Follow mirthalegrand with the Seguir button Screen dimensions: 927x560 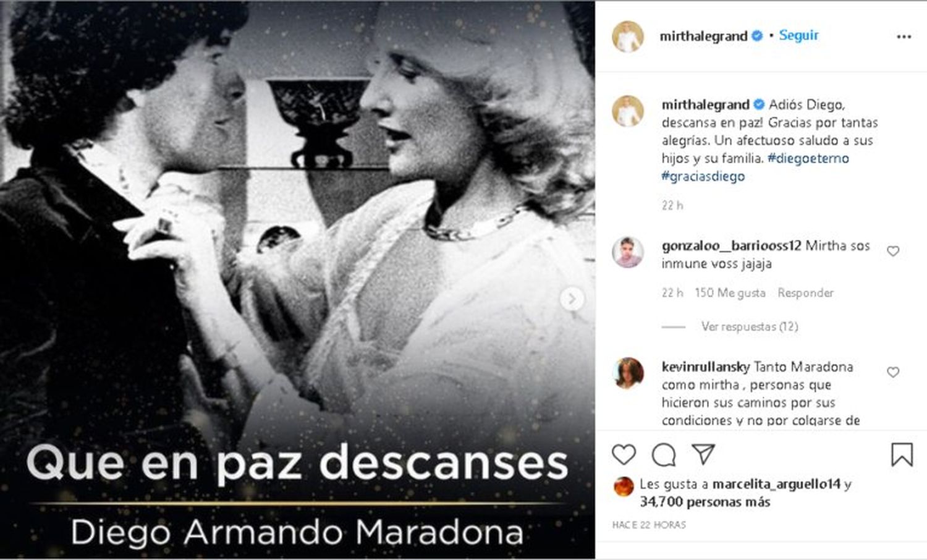pos(798,35)
